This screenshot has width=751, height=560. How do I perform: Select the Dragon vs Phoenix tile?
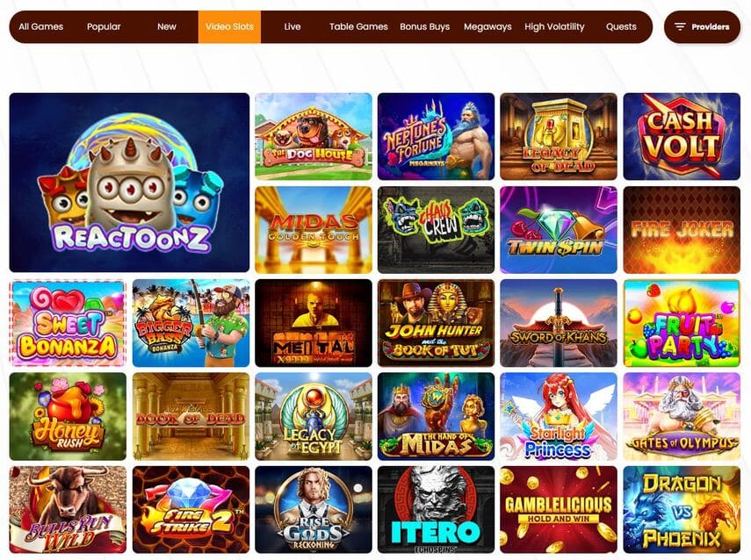pos(682,510)
